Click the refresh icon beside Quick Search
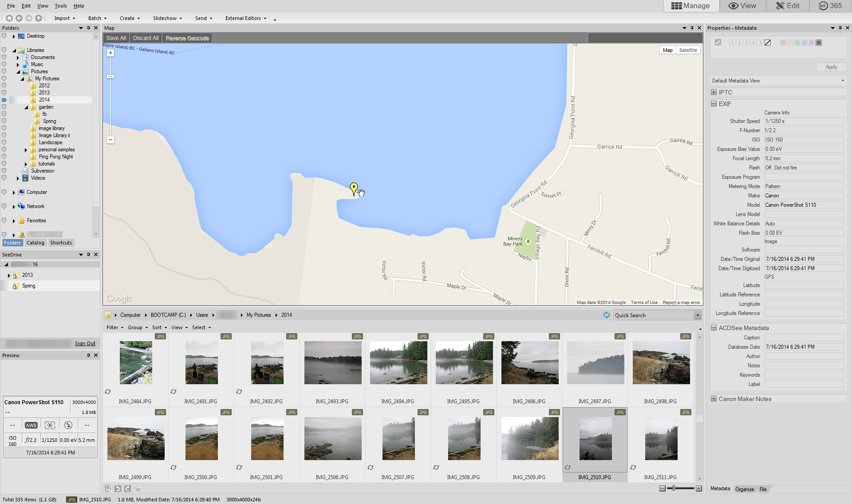 pyautogui.click(x=607, y=315)
